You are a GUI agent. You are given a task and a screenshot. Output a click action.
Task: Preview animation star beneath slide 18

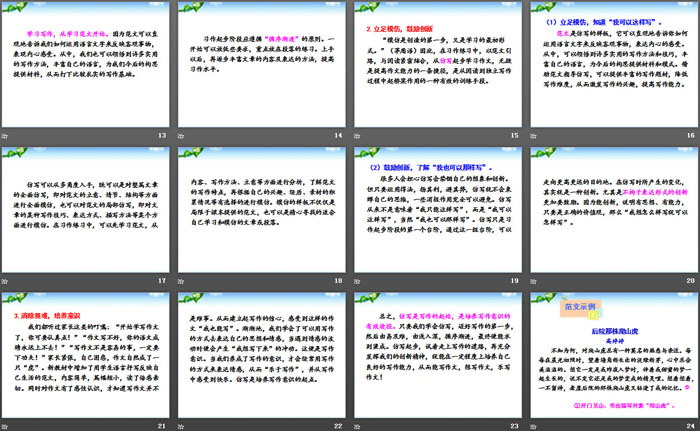[182, 281]
